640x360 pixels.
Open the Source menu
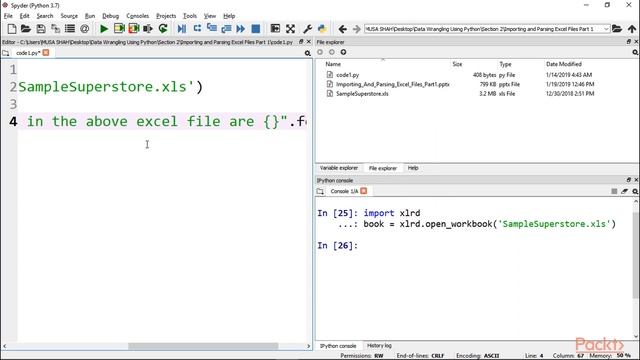pos(69,16)
